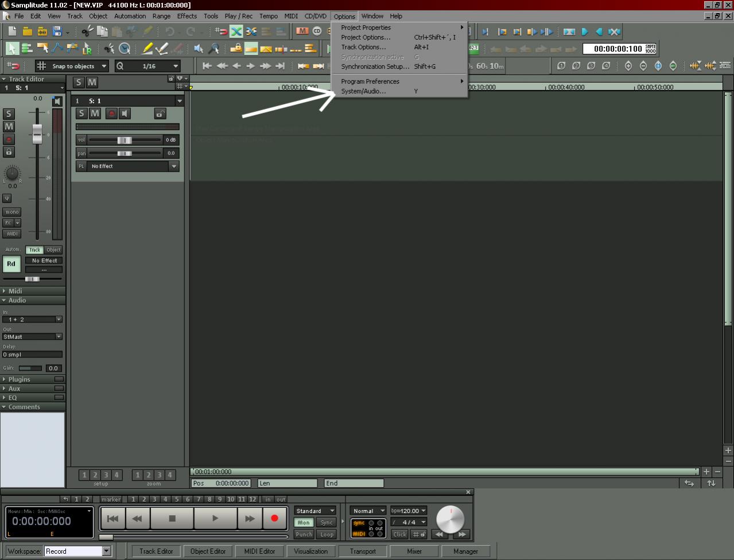
Task: Select the speaker scrub tool
Action: pyautogui.click(x=199, y=49)
